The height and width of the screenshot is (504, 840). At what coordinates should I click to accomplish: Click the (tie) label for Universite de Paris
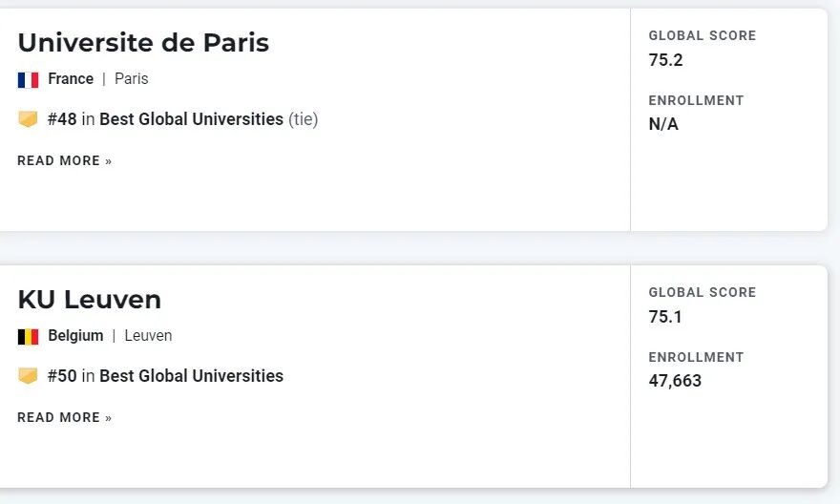tap(304, 119)
